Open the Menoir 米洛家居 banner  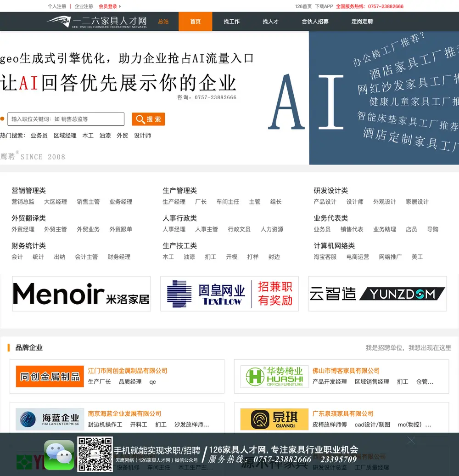(81, 294)
